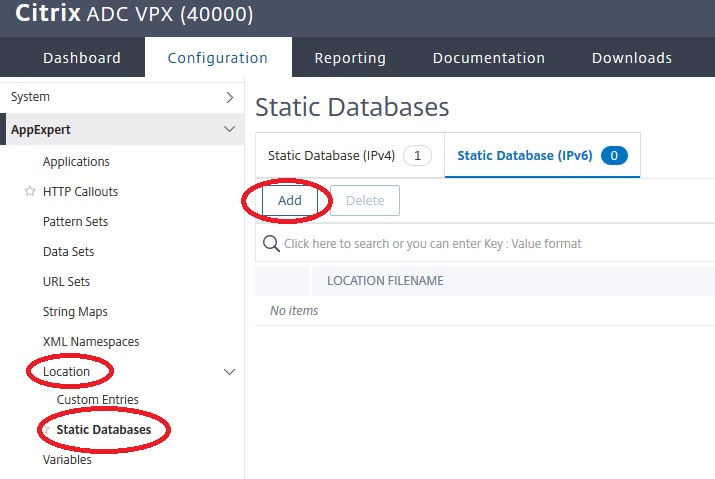
Task: Open Data Sets in navigation
Action: pos(68,252)
